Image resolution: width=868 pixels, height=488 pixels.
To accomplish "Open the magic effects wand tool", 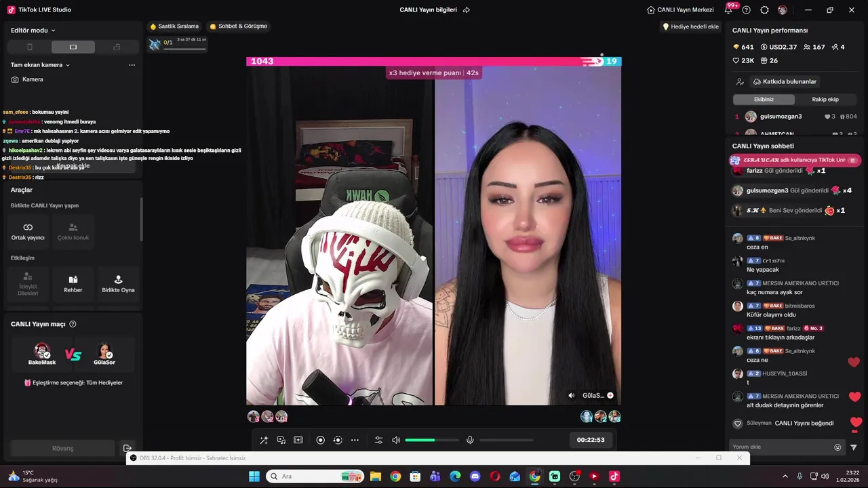I will pos(264,440).
